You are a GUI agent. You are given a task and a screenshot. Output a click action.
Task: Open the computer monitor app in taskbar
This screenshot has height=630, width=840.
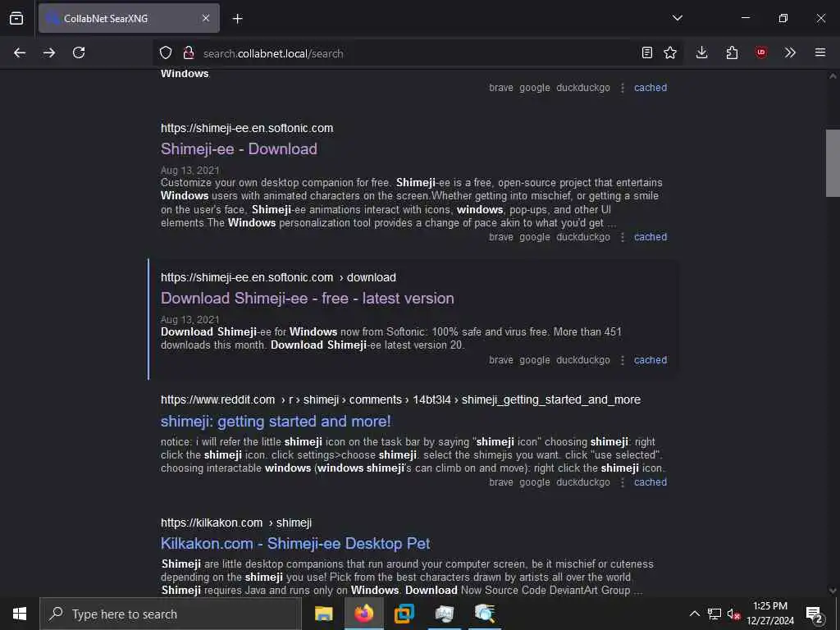tap(444, 614)
